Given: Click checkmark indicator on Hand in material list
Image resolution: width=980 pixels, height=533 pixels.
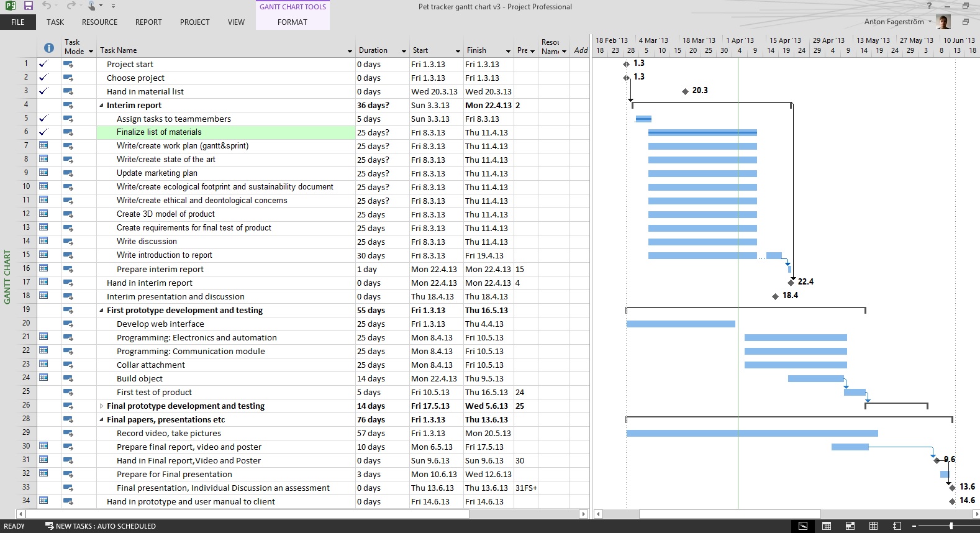Looking at the screenshot, I should [43, 91].
